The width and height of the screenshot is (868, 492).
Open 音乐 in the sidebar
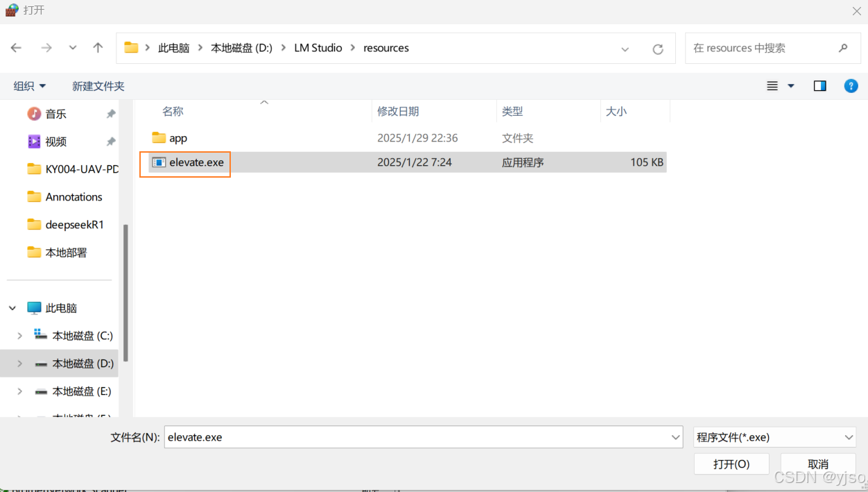point(56,114)
